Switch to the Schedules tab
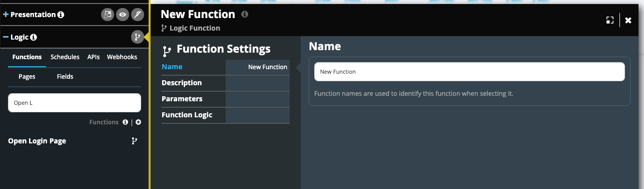The image size is (644, 189). coord(65,57)
